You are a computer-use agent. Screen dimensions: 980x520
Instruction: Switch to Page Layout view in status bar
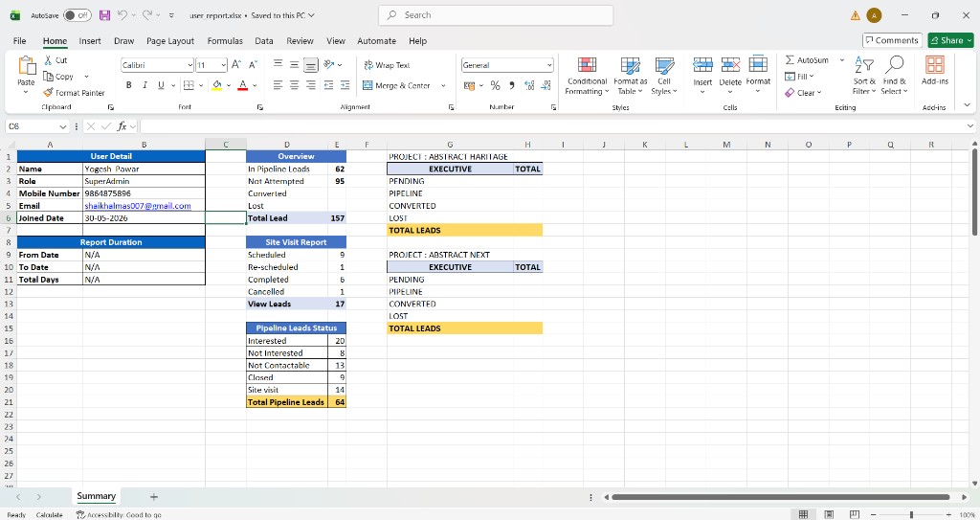tap(829, 514)
